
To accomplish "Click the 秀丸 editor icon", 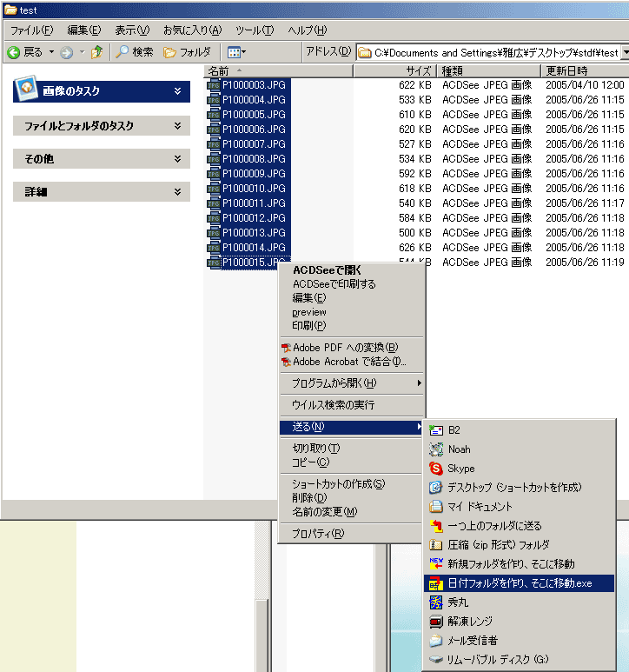I will pos(436,602).
